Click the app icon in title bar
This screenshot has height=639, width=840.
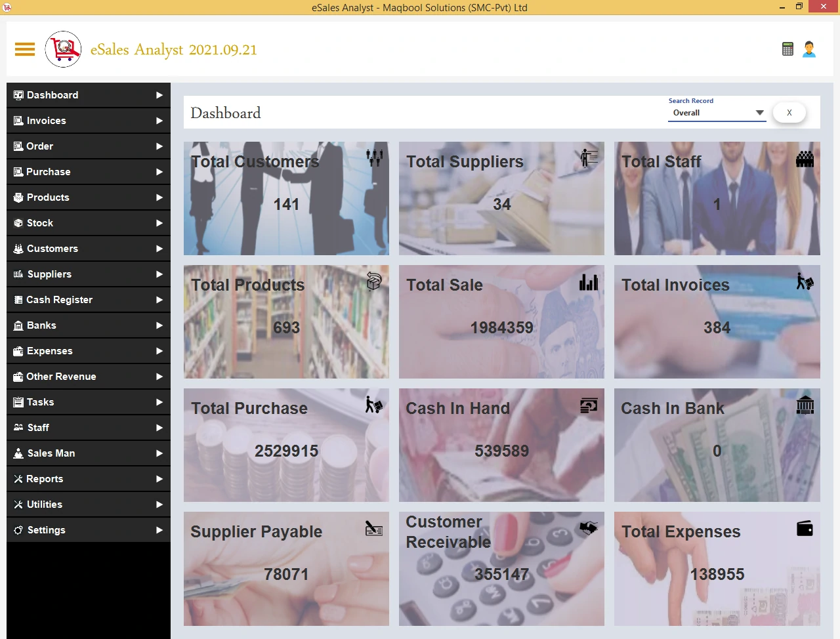7,7
